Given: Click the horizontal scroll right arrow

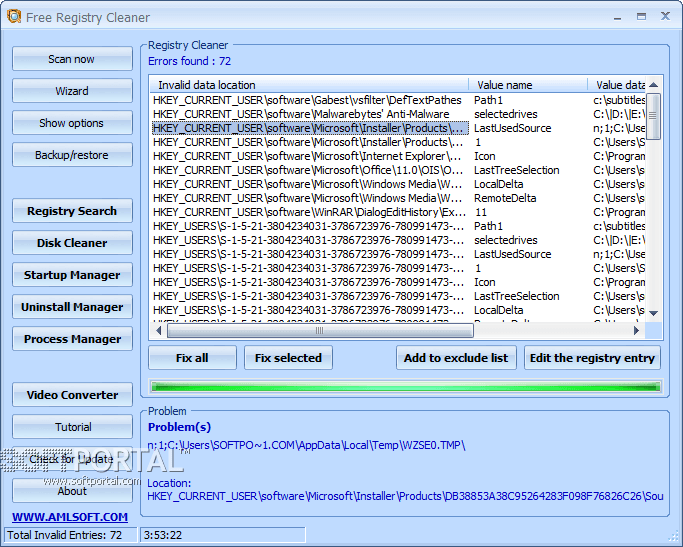Looking at the screenshot, I should pos(636,331).
